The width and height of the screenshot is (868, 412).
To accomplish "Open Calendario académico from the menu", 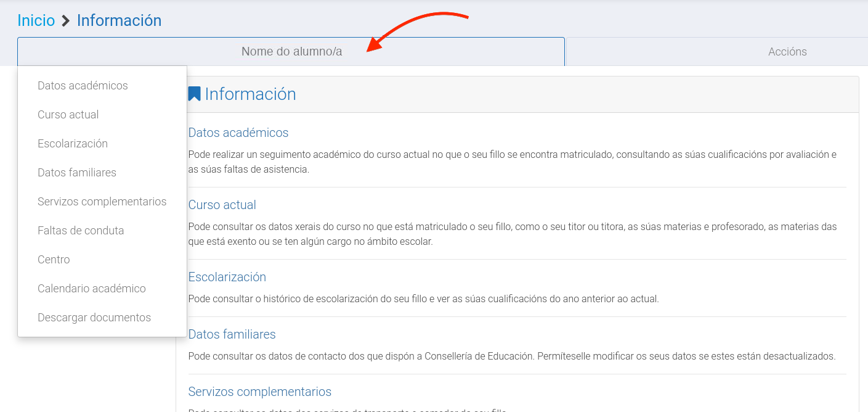I will coord(92,289).
